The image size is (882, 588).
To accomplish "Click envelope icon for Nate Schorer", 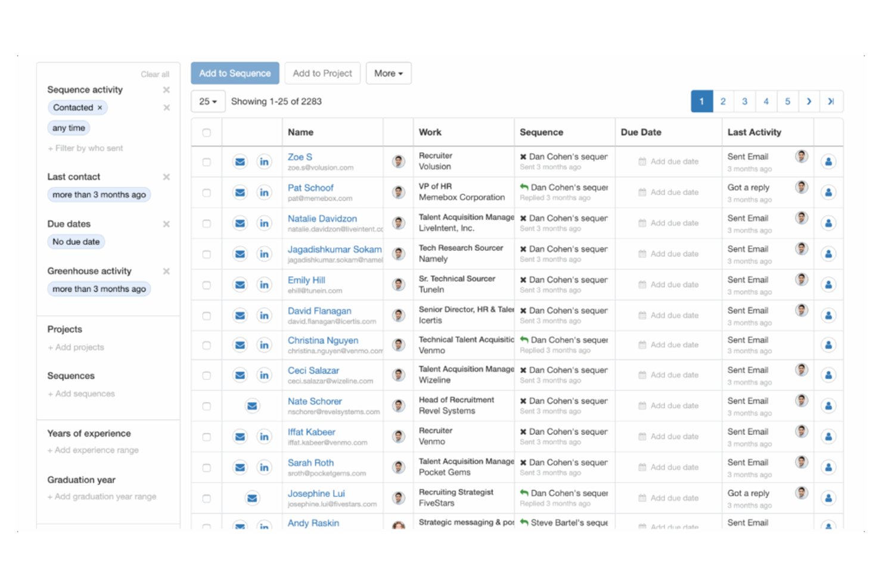I will tap(252, 406).
